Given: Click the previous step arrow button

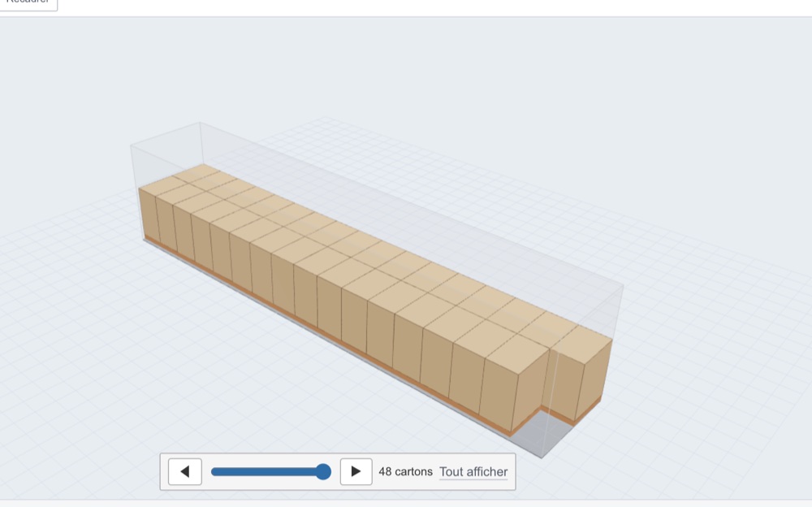Looking at the screenshot, I should pyautogui.click(x=185, y=472).
